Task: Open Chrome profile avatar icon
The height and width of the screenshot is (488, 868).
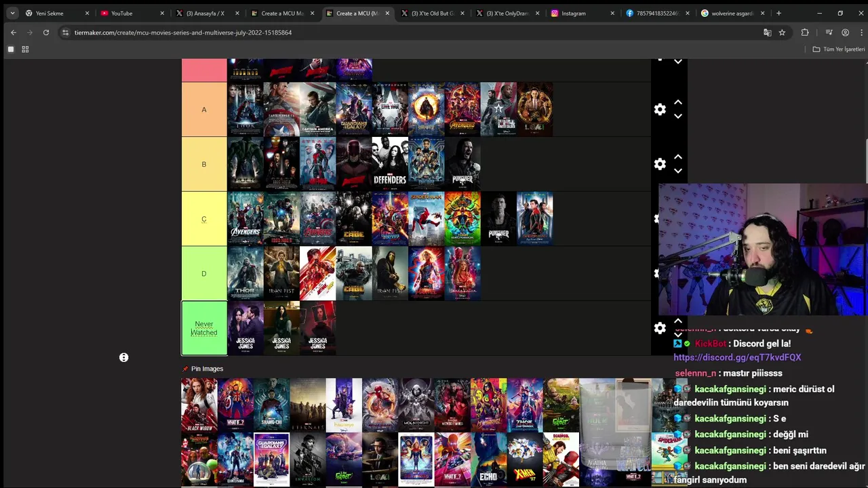Action: click(845, 33)
